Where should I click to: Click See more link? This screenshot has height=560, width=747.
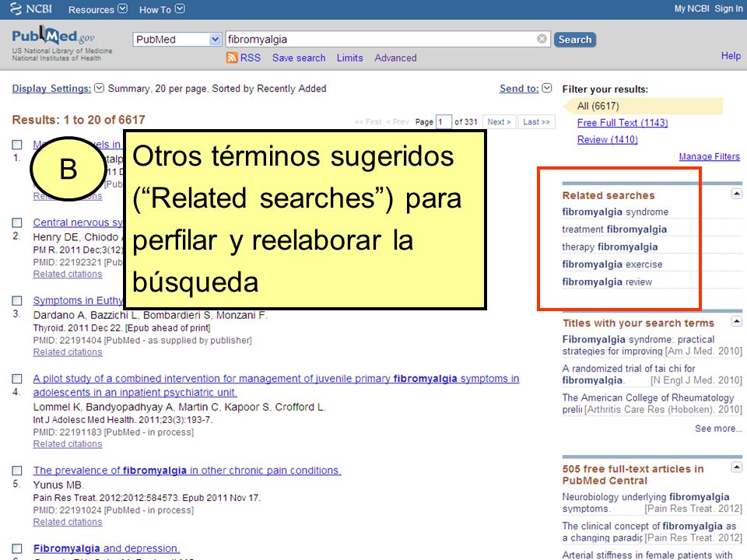pos(718,429)
